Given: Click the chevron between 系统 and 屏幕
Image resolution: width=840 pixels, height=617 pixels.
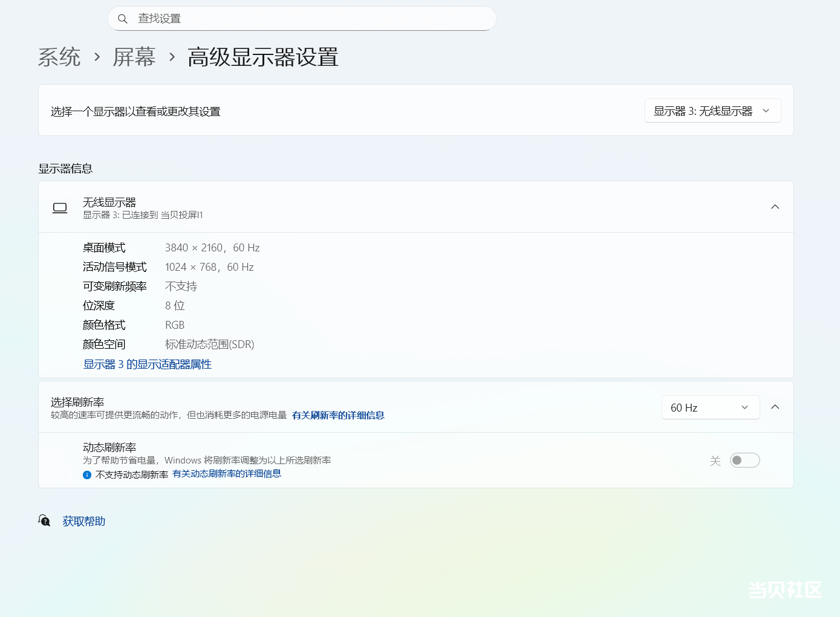Looking at the screenshot, I should pyautogui.click(x=97, y=57).
